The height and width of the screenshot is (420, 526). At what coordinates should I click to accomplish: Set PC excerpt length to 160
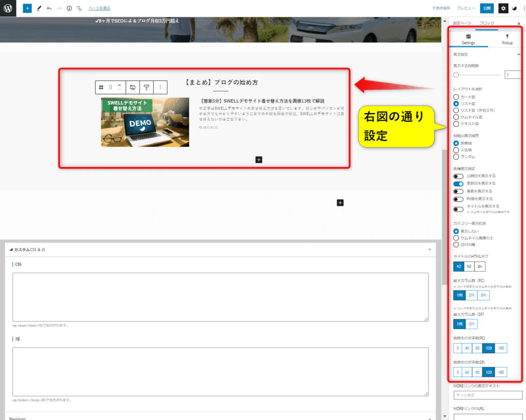coord(501,348)
